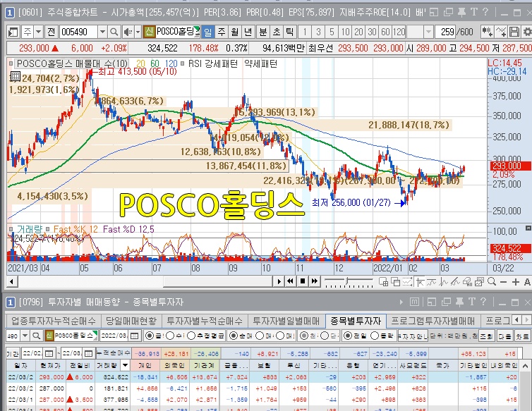Click the chart scrollbar left arrow
Viewport: 532px width, 411px height.
coord(12,281)
